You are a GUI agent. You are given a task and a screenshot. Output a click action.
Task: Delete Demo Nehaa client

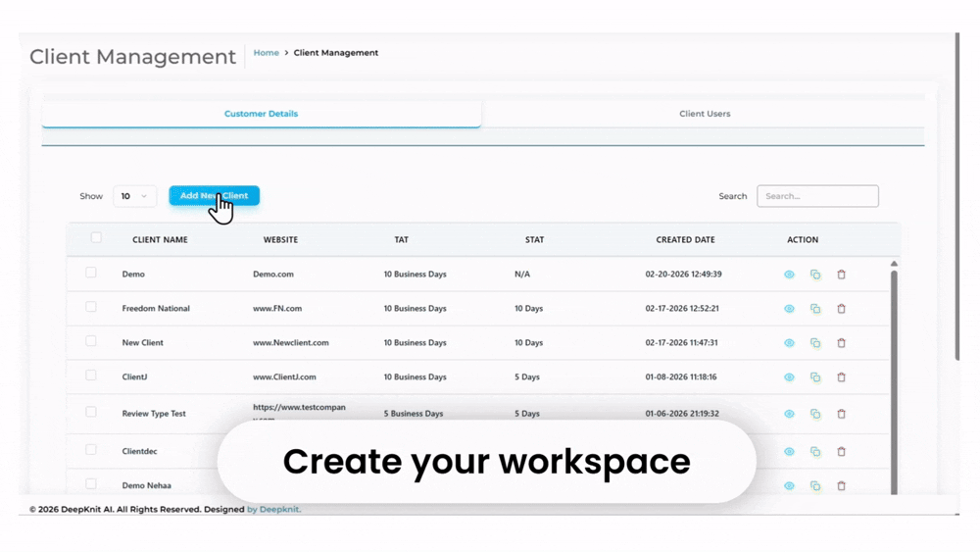[841, 485]
